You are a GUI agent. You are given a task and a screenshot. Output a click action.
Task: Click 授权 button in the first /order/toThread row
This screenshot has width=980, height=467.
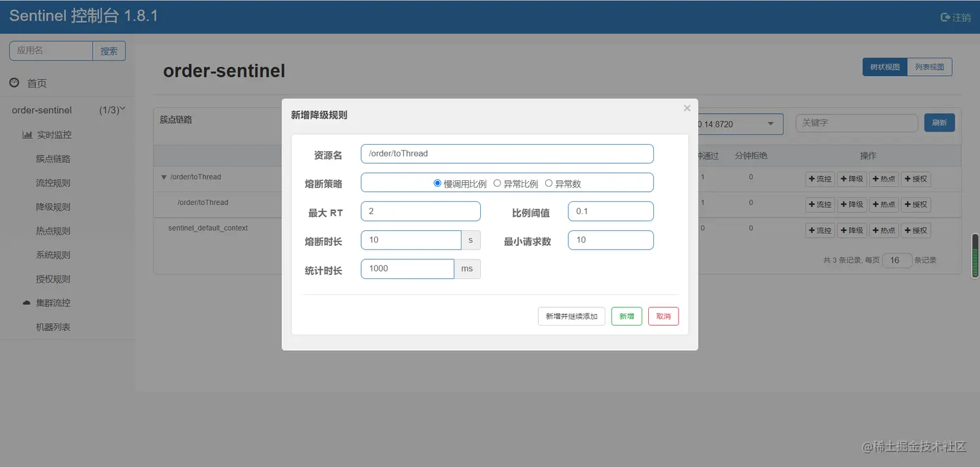(916, 179)
